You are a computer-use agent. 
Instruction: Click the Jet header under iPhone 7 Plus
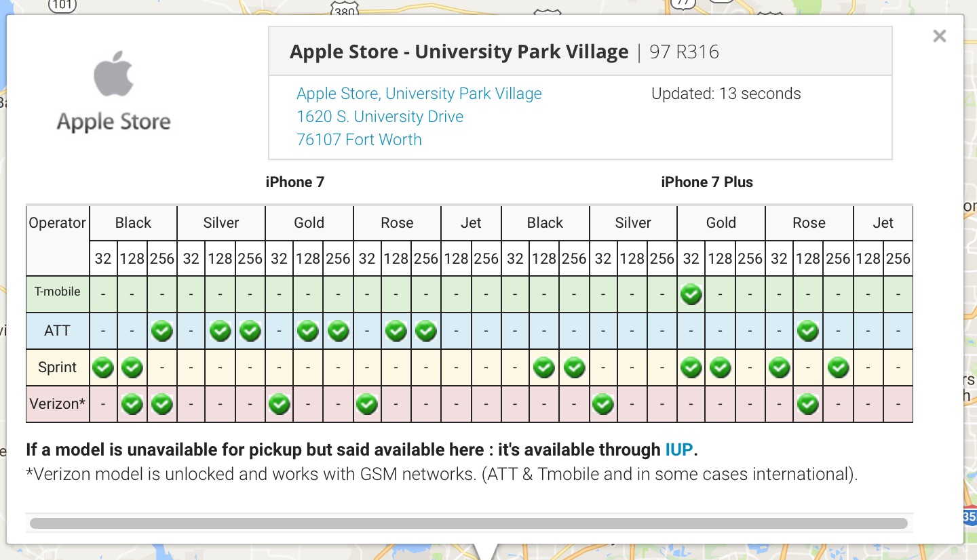click(883, 223)
